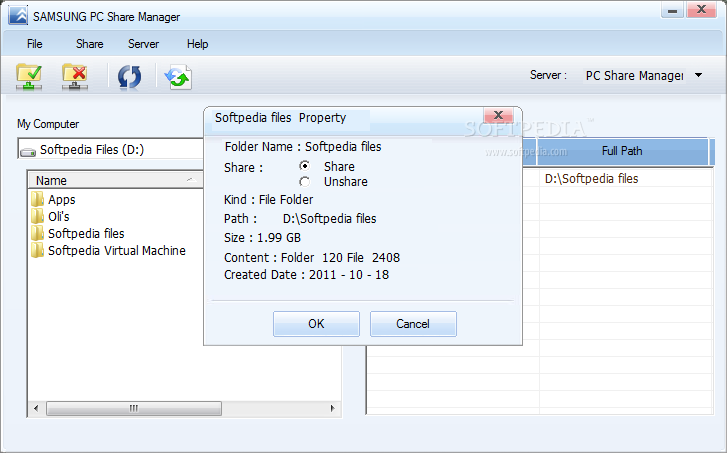Select the Unshare radio button
The height and width of the screenshot is (453, 727).
click(305, 182)
